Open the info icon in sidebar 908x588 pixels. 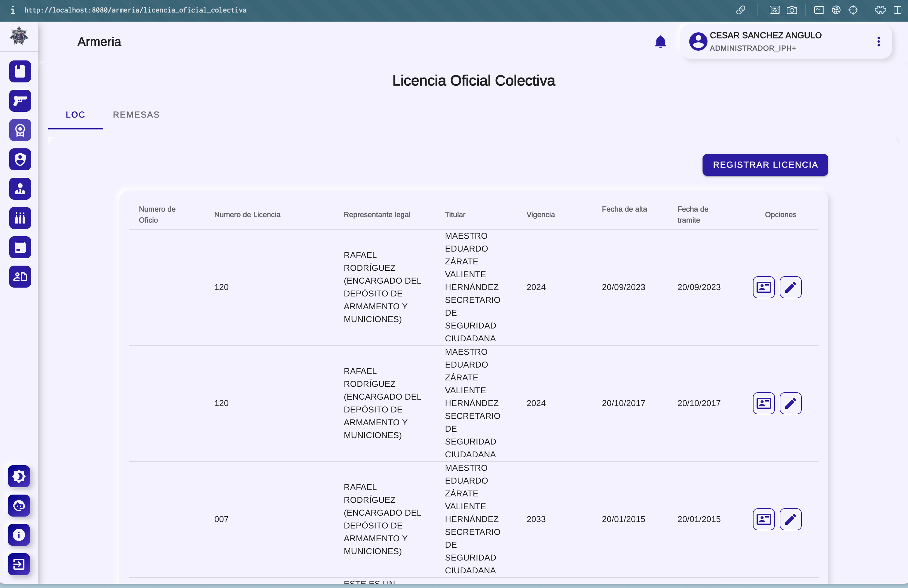coord(19,535)
